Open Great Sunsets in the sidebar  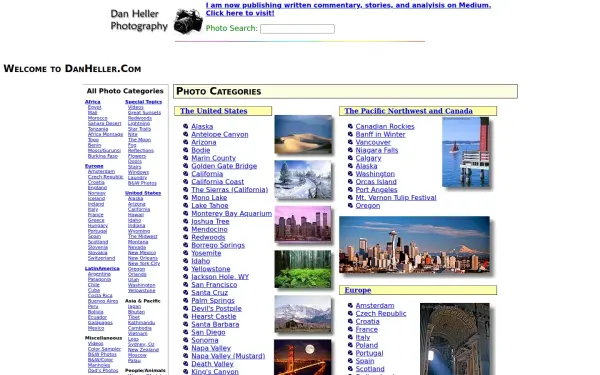pos(145,113)
